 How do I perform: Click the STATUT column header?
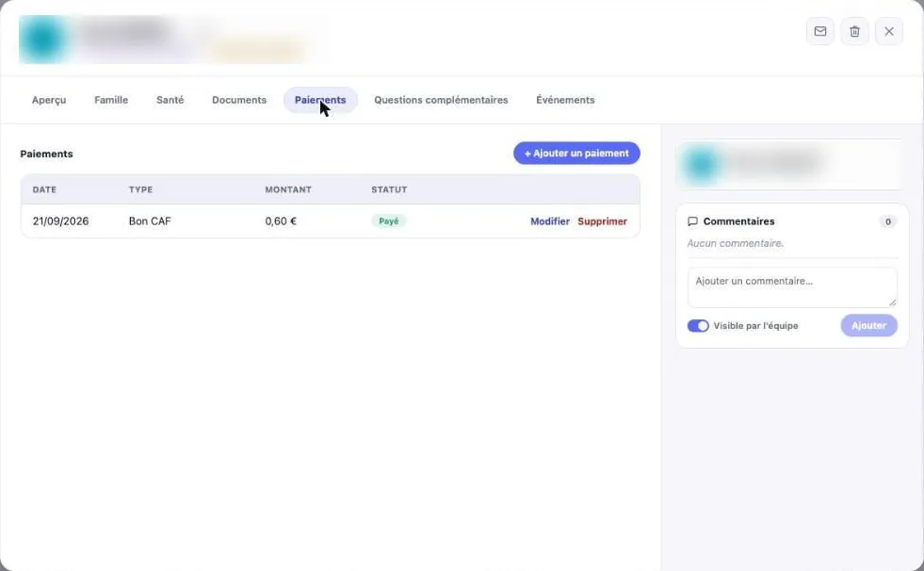[389, 189]
